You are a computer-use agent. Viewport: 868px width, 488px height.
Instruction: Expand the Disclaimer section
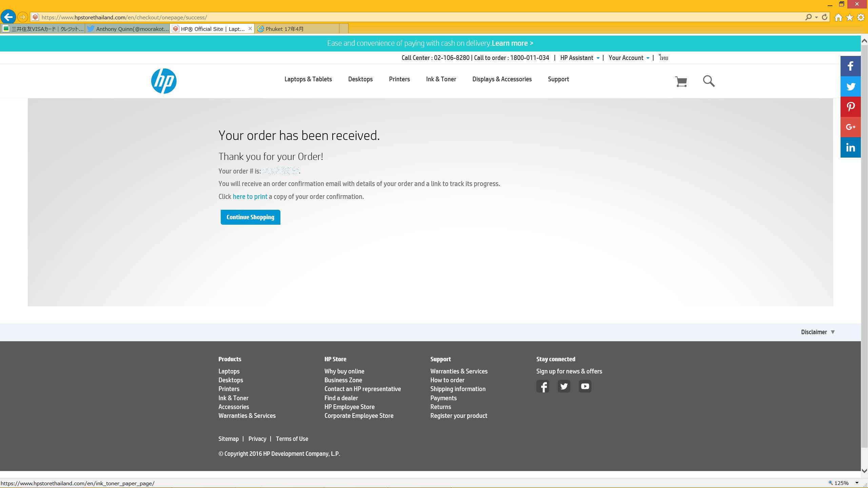pyautogui.click(x=818, y=332)
